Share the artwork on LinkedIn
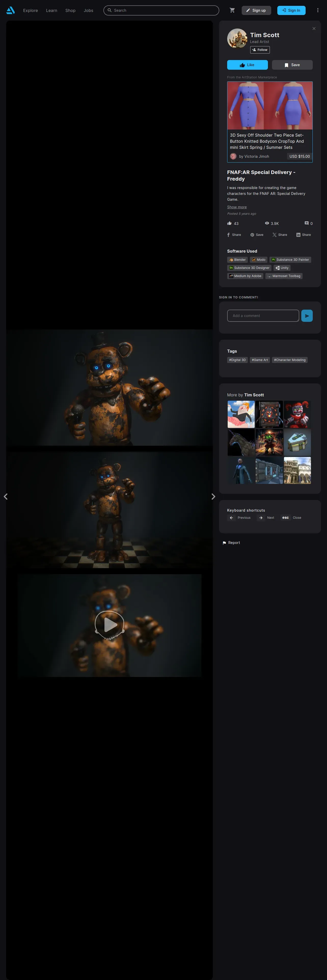Screen dimensions: 327x980 pos(304,235)
